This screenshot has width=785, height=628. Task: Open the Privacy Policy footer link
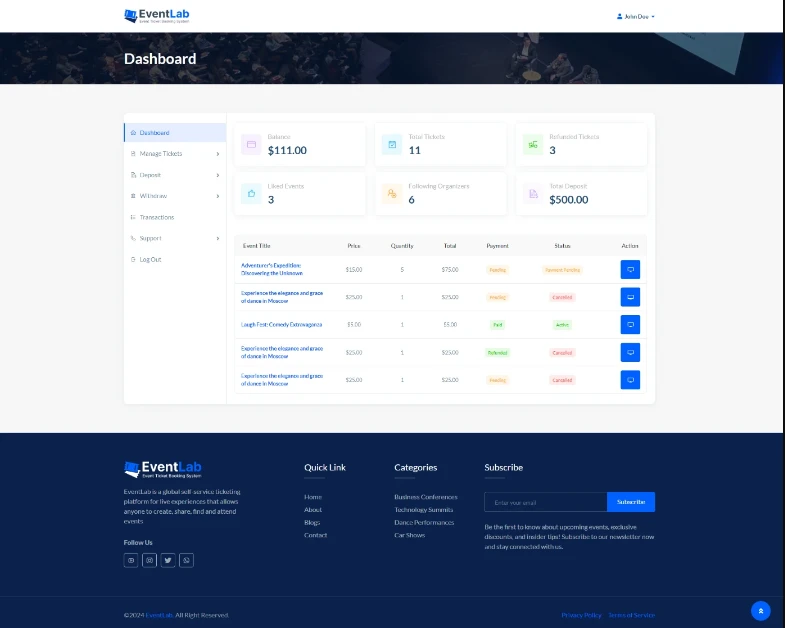click(581, 615)
